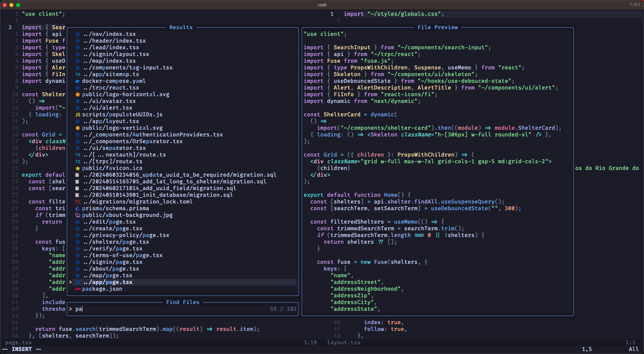The height and width of the screenshot is (354, 644).
Task: Click the database icon beside add_uuid_field migration
Action: coord(77,188)
